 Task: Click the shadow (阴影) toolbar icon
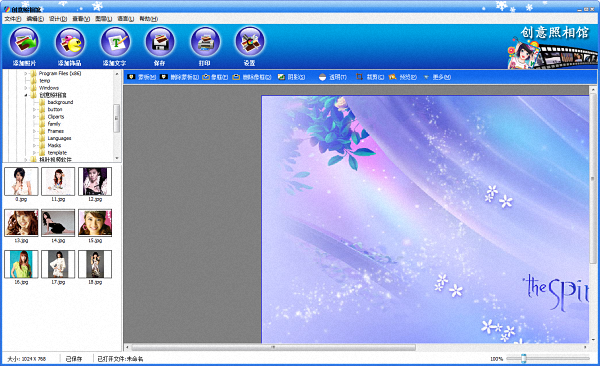coord(281,77)
